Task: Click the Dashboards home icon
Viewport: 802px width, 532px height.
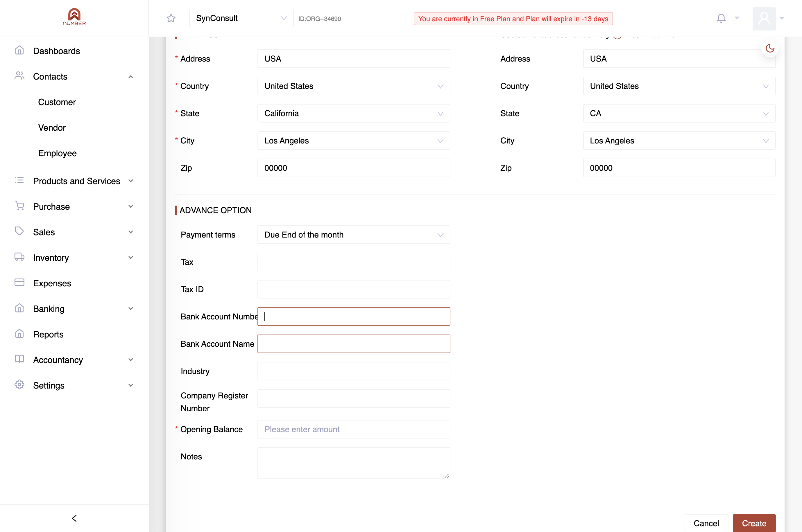Action: [x=19, y=51]
